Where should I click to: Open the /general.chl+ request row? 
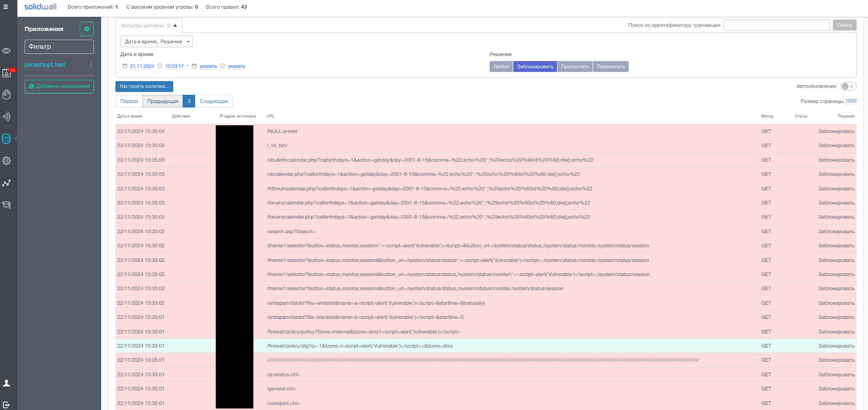(x=486, y=389)
